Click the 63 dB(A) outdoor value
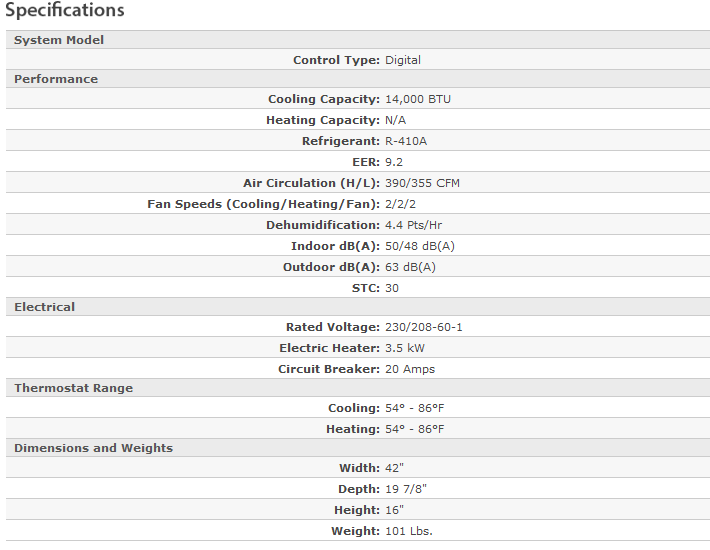The height and width of the screenshot is (550, 710). click(410, 267)
